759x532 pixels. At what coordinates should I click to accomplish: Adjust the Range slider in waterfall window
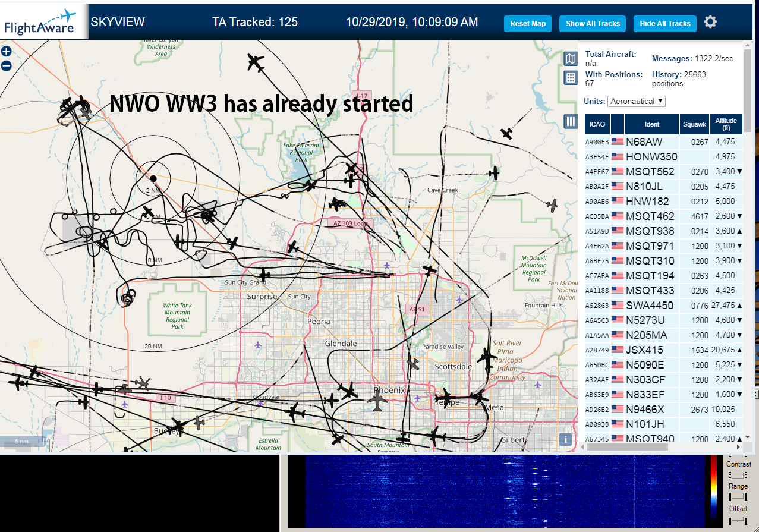tap(738, 497)
